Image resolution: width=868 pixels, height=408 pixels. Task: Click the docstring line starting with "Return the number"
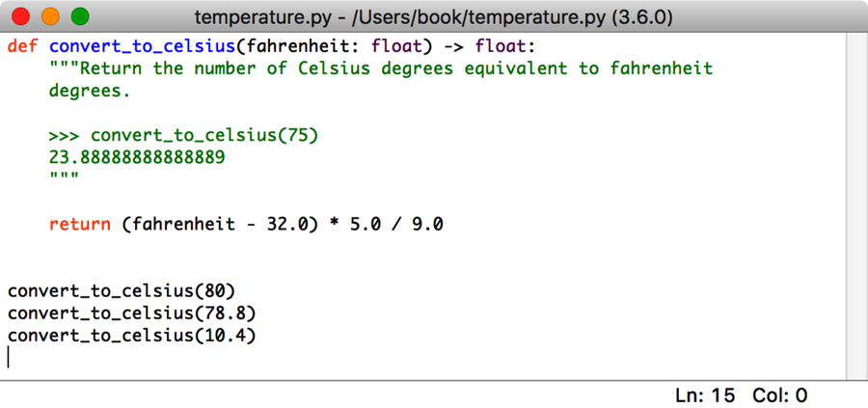tap(386, 68)
